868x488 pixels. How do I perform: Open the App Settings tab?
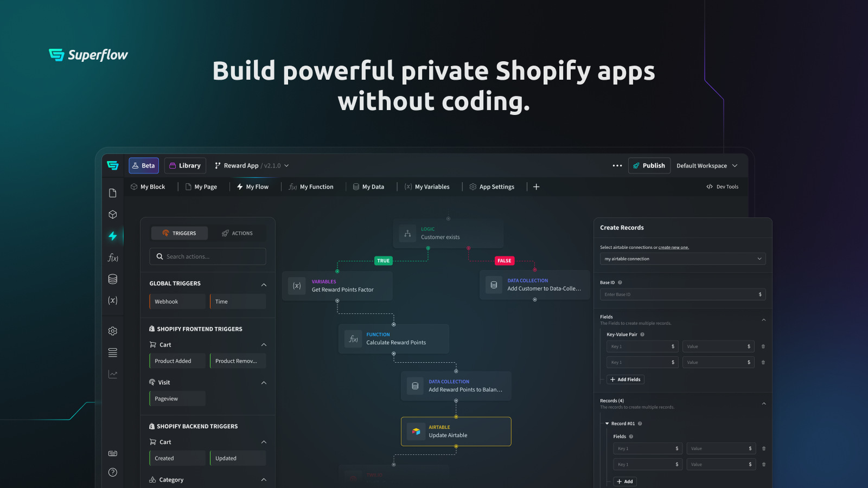[x=492, y=187]
